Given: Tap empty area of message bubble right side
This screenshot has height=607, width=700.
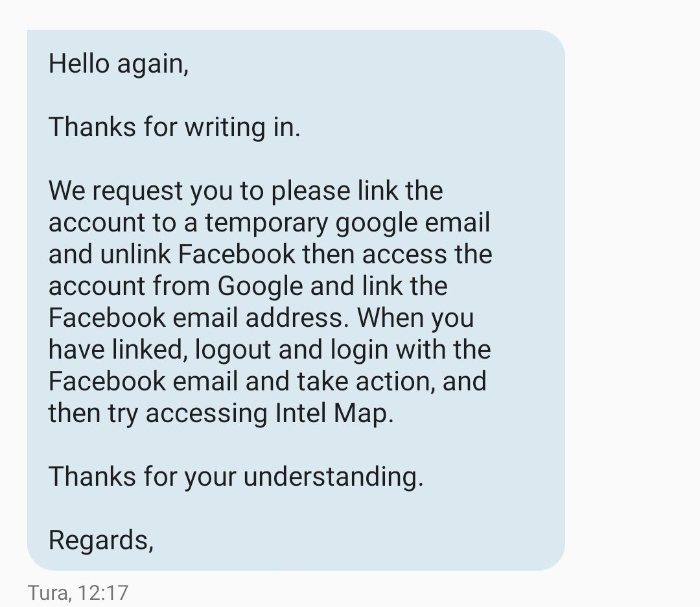Looking at the screenshot, I should coord(529,299).
